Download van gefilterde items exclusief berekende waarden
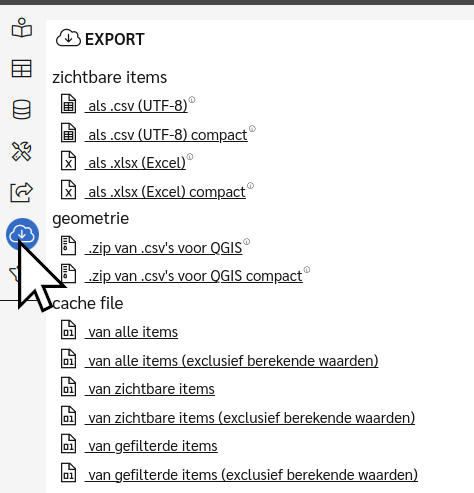Viewport: 474px width, 493px height. tap(251, 475)
